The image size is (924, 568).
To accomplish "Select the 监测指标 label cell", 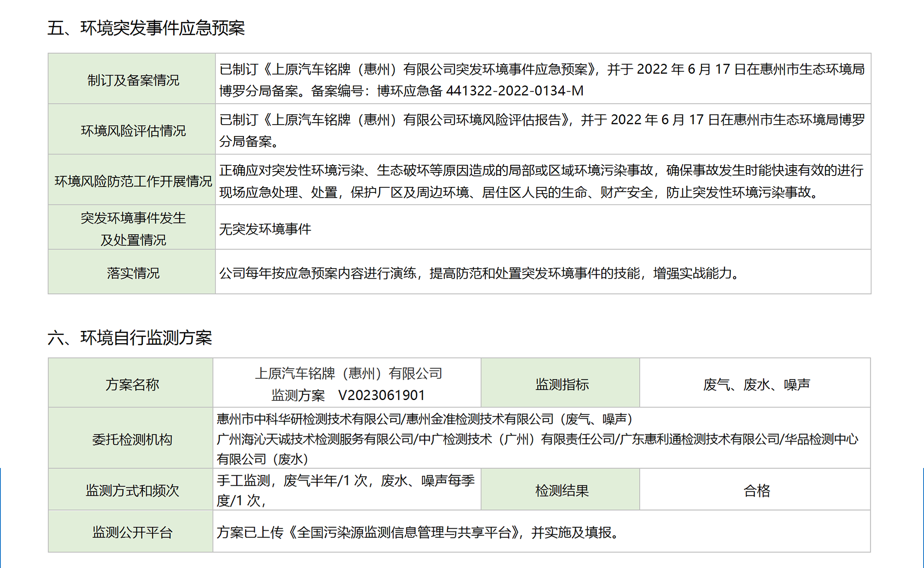I will pos(560,383).
